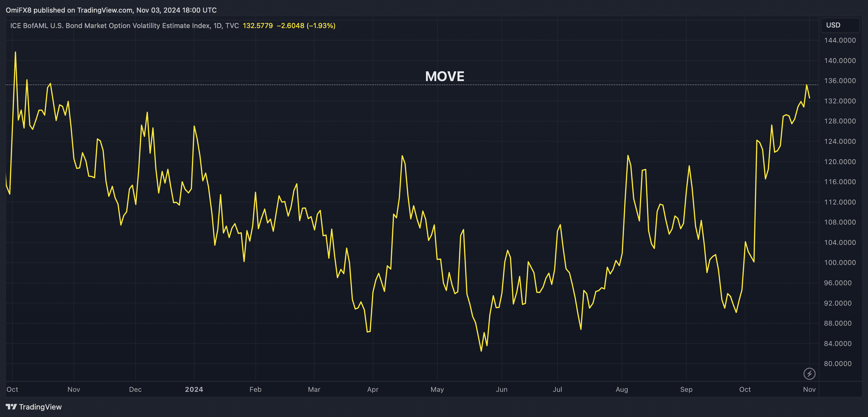The width and height of the screenshot is (868, 417).
Task: Click the Feb label on time axis
Action: (x=256, y=390)
